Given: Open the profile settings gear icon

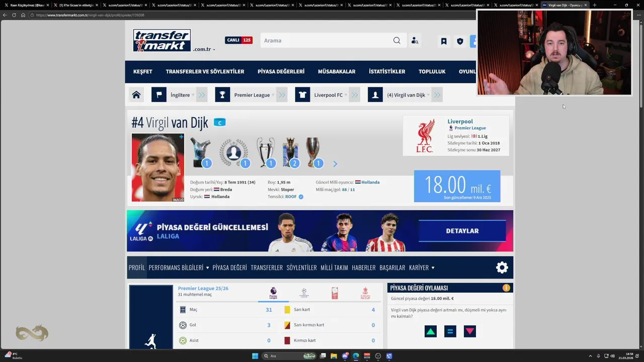Looking at the screenshot, I should (502, 267).
